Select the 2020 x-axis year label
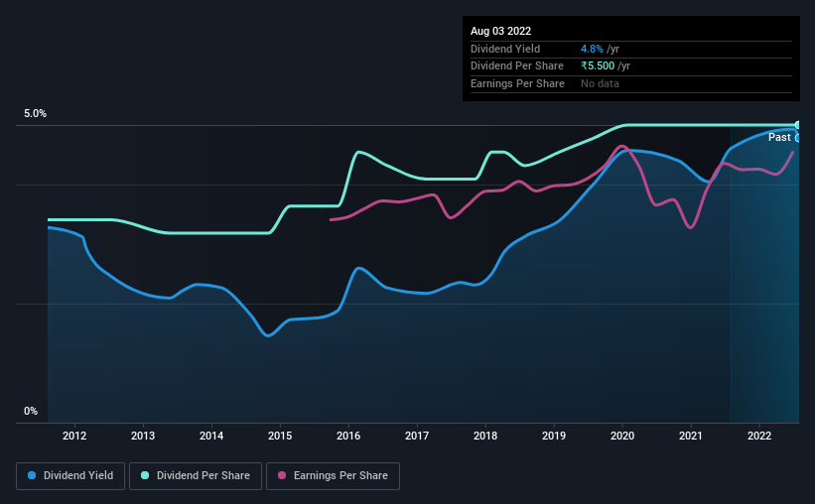The width and height of the screenshot is (815, 504). (x=622, y=436)
